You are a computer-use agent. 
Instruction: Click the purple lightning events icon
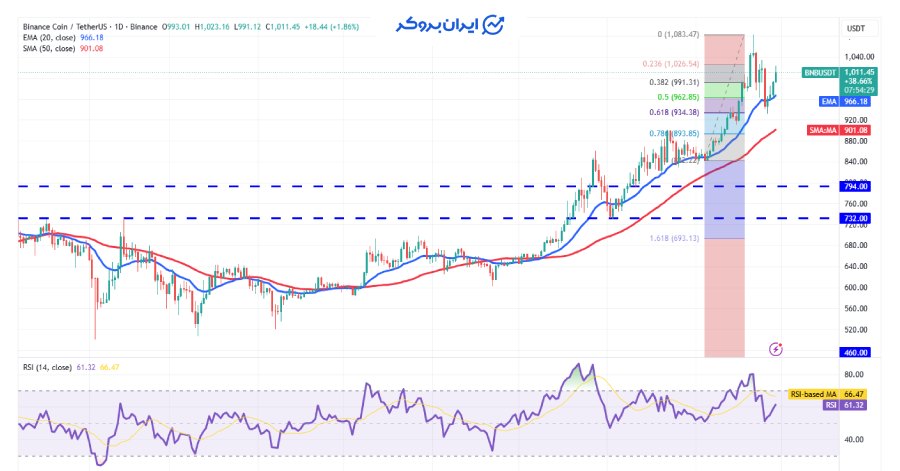click(x=776, y=349)
